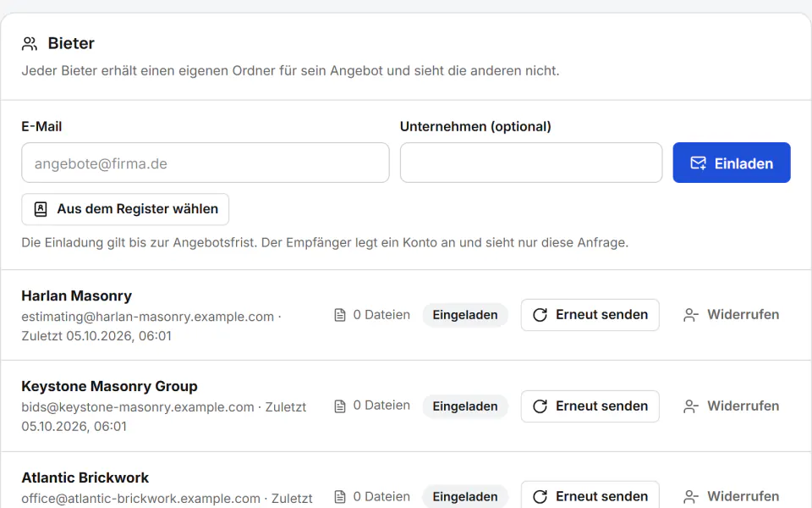Click 0 Dateien in Atlantic Brickwork row
The height and width of the screenshot is (508, 812).
point(381,497)
